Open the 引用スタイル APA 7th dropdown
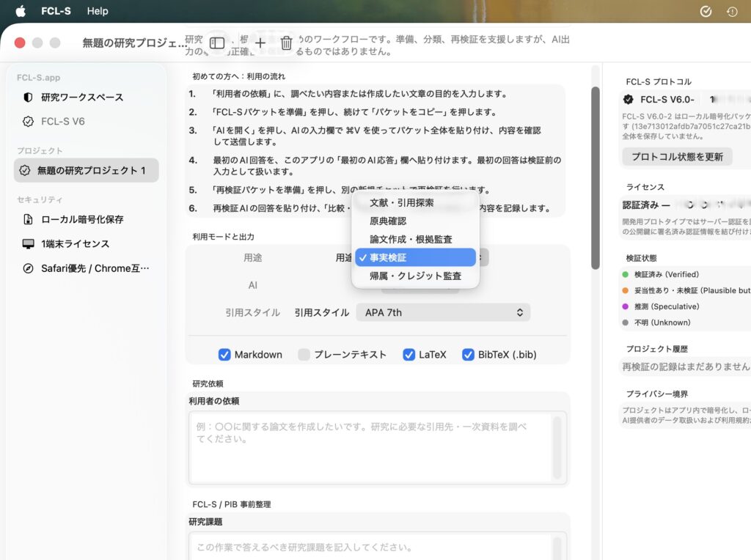Viewport: 751px width, 560px height. (443, 312)
